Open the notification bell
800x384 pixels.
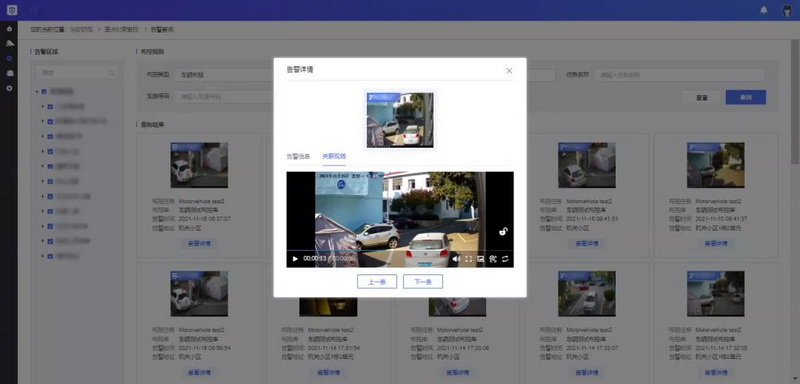point(764,10)
